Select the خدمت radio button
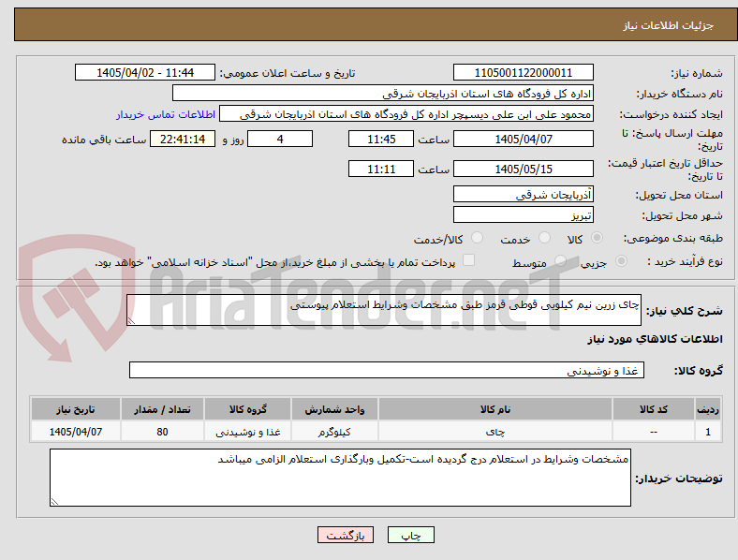The image size is (738, 560). point(544,238)
